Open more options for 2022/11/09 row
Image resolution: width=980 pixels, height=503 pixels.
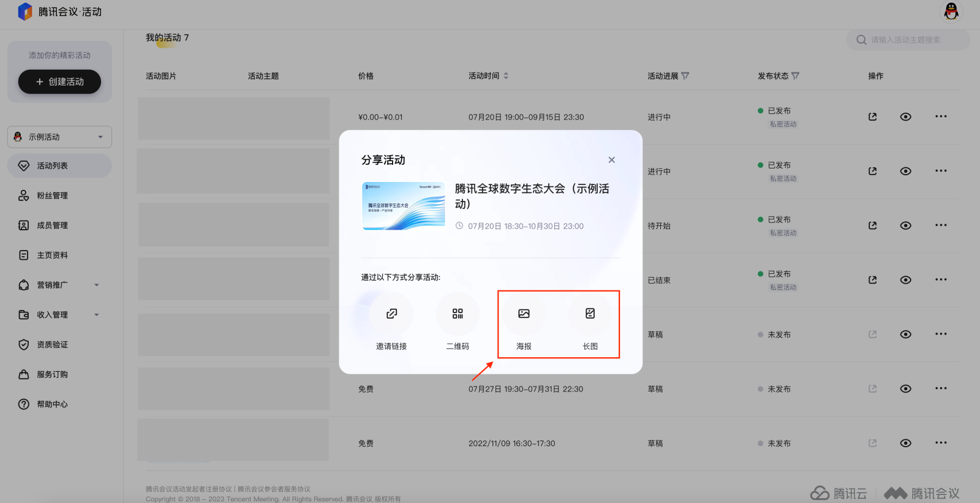click(x=941, y=443)
